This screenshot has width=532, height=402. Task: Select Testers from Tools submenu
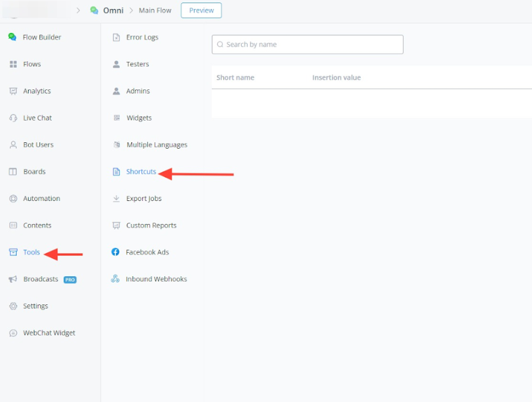point(137,64)
